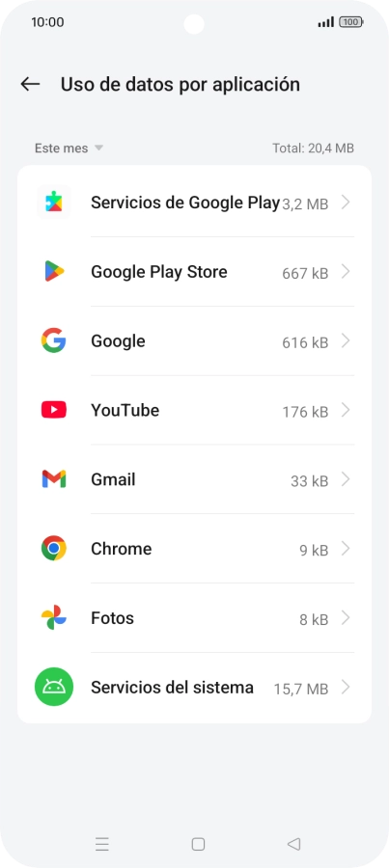The image size is (389, 868).
Task: Tap the back arrow icon
Action: coord(30,84)
